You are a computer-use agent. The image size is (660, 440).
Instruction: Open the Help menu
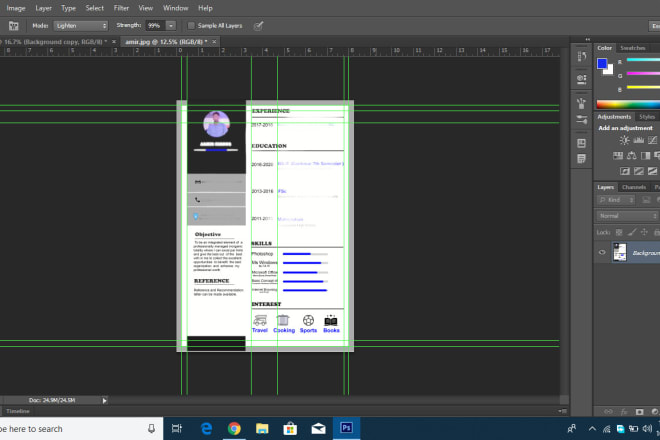pos(205,8)
